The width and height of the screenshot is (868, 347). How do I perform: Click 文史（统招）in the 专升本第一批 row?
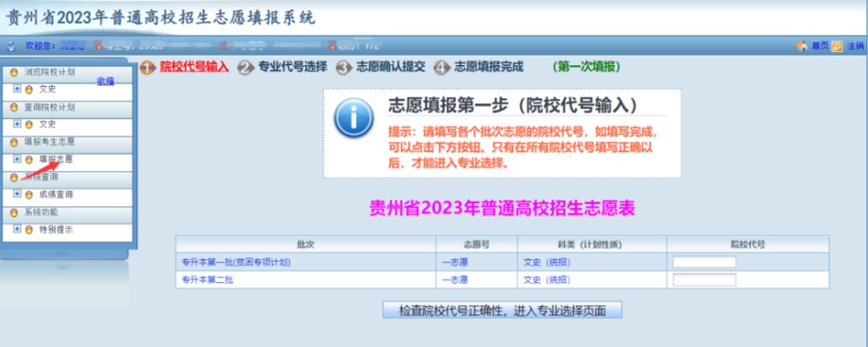547,262
